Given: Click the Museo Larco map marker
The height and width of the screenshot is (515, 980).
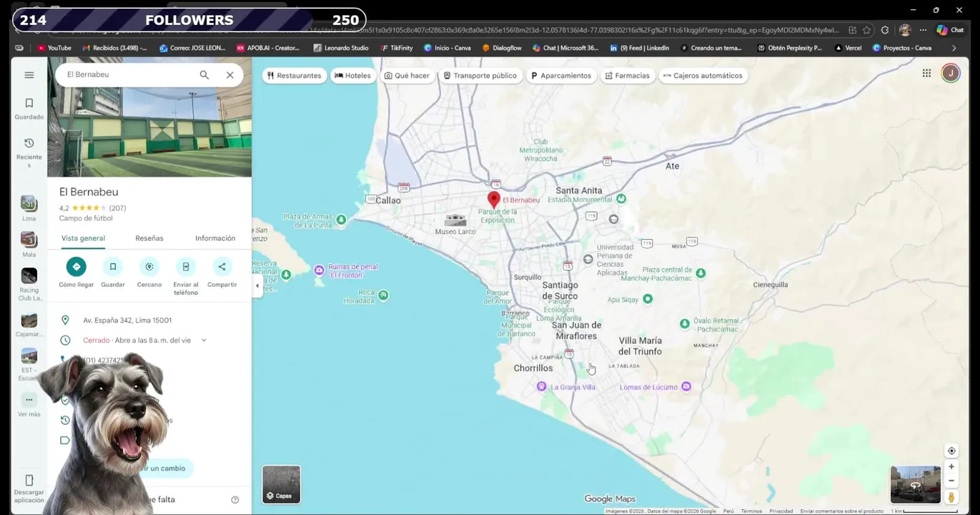Looking at the screenshot, I should tap(455, 220).
